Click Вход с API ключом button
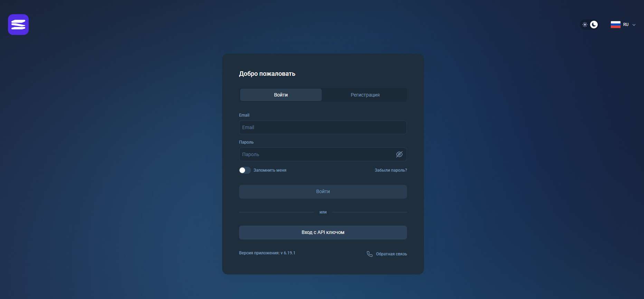The width and height of the screenshot is (644, 299). (323, 233)
